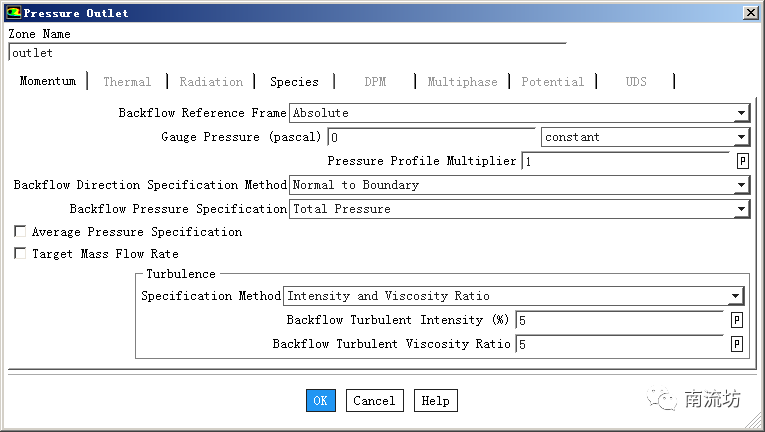This screenshot has width=765, height=432.
Task: Enable Average Pressure Specification checkbox
Action: [x=20, y=232]
